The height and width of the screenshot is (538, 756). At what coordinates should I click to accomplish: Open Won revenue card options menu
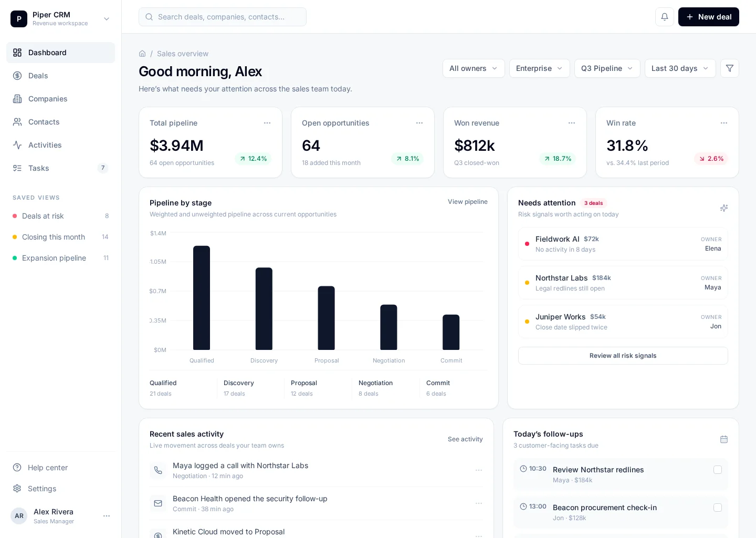[x=572, y=123]
